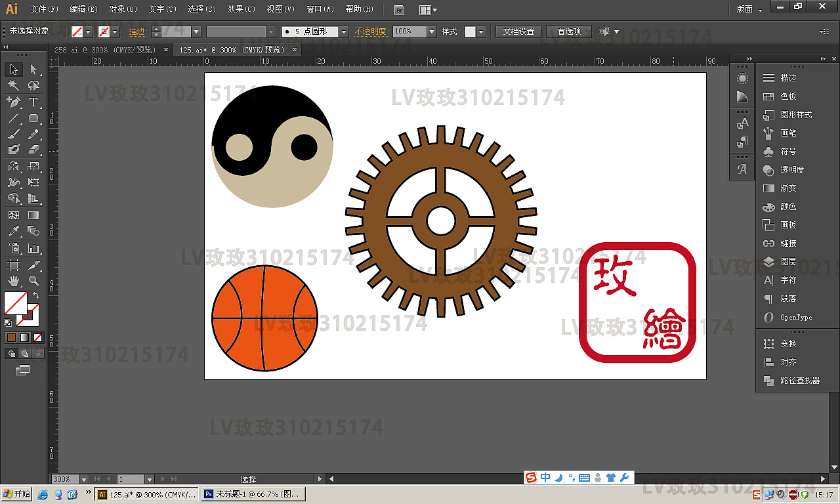Image resolution: width=840 pixels, height=504 pixels.
Task: Swap fill and stroke colors
Action: [x=35, y=296]
